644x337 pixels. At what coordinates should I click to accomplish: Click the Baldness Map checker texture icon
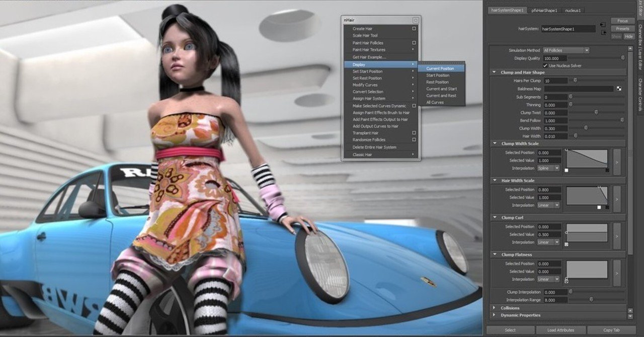pos(619,89)
